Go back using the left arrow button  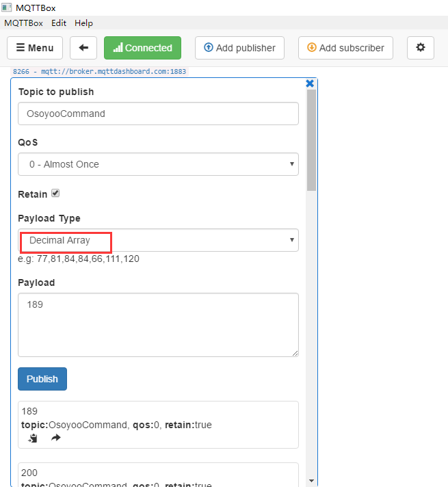[x=83, y=48]
